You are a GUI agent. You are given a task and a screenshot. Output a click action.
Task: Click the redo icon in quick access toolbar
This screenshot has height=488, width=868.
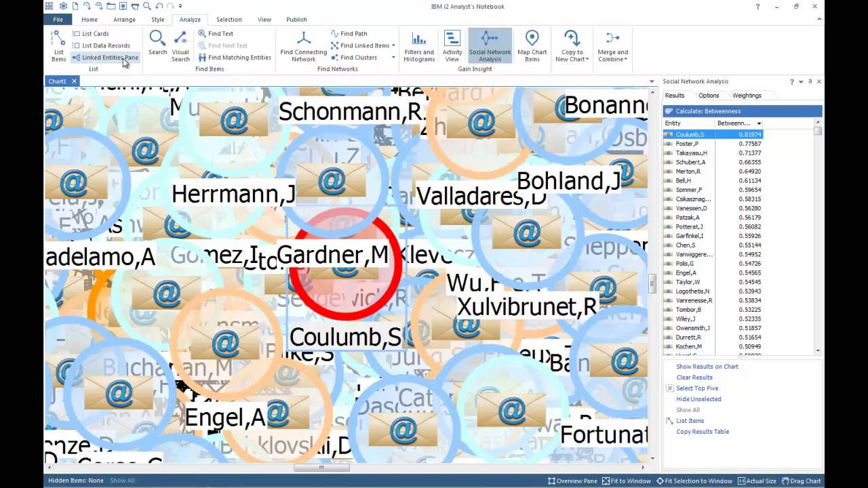click(x=170, y=6)
